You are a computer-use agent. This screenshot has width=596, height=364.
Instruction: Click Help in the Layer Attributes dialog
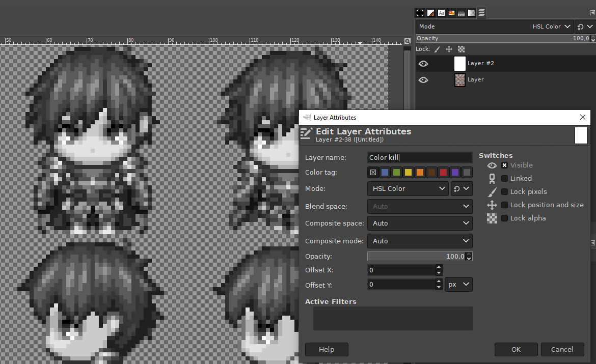327,349
